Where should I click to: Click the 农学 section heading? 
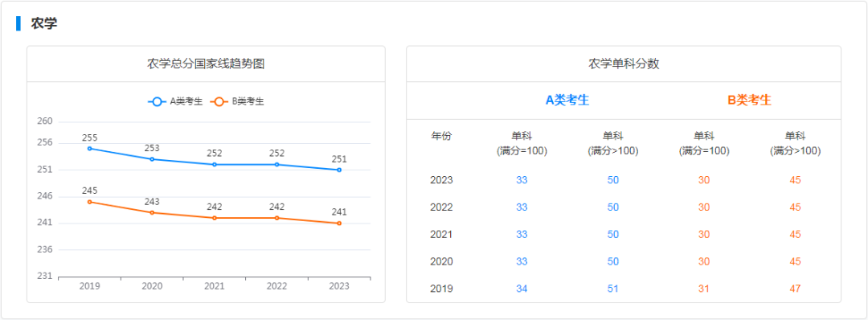[44, 23]
